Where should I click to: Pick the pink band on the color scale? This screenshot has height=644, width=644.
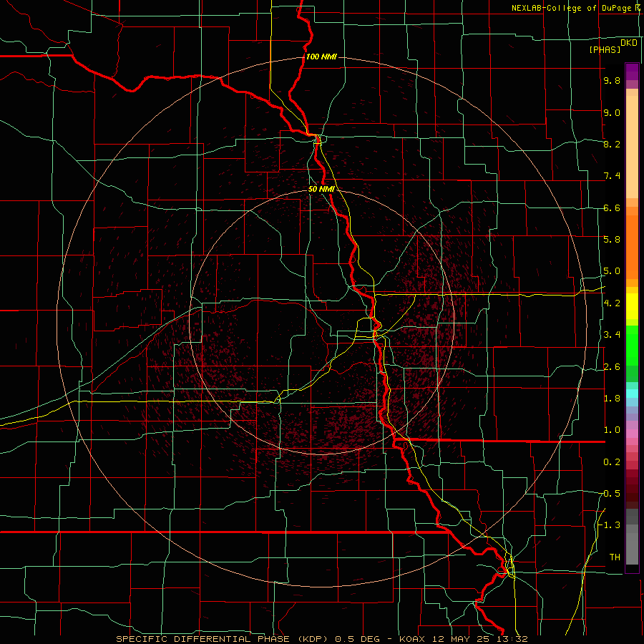click(632, 434)
